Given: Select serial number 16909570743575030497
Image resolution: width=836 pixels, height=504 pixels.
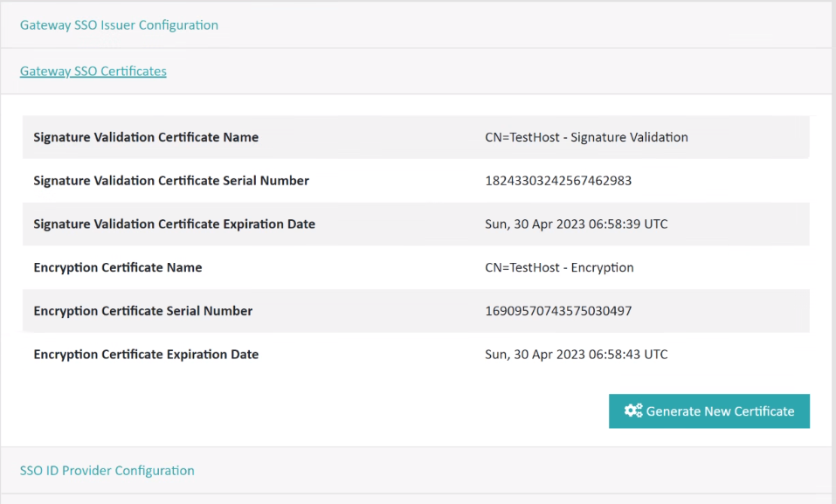Looking at the screenshot, I should (558, 311).
